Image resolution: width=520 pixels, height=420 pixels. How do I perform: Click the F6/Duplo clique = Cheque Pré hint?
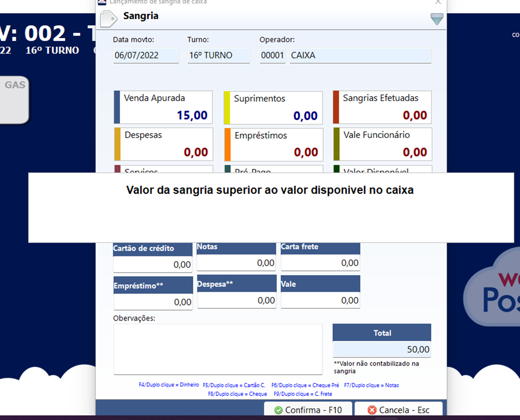point(305,385)
